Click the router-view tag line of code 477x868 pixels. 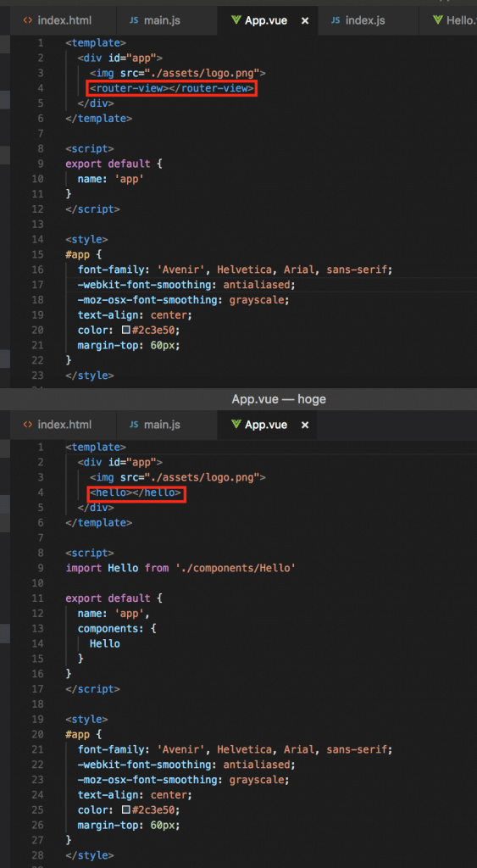pyautogui.click(x=172, y=88)
